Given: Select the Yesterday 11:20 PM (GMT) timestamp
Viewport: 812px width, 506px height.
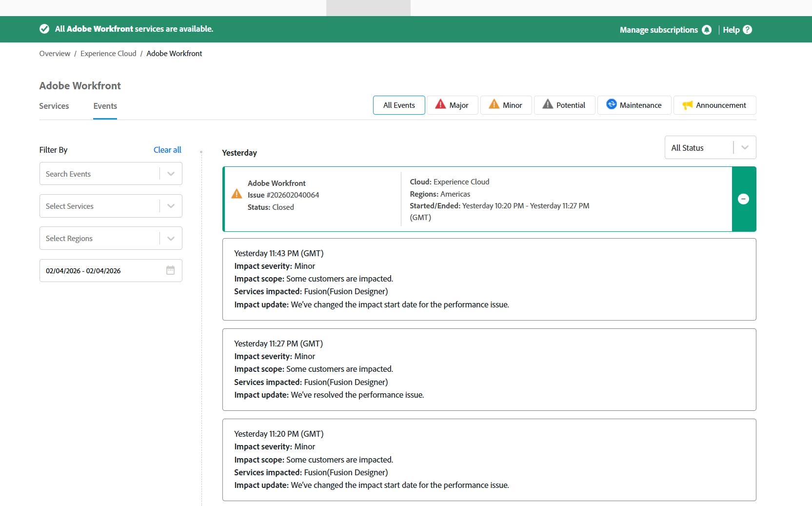Looking at the screenshot, I should (279, 434).
